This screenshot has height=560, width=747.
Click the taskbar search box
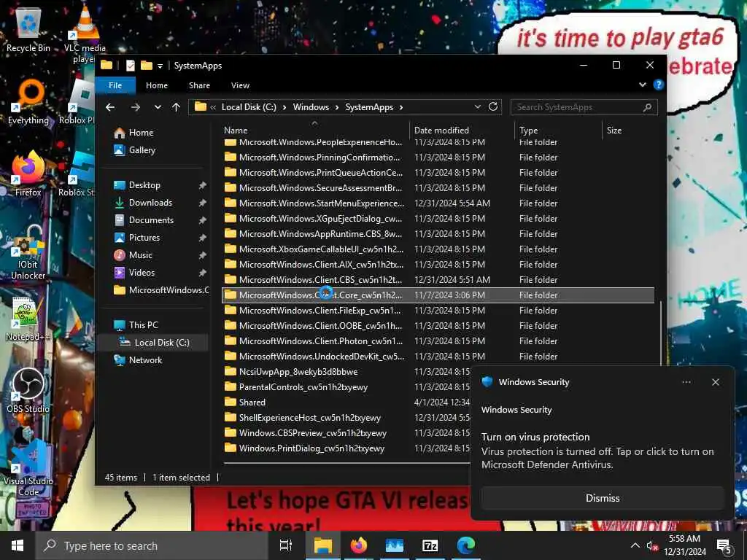click(152, 545)
